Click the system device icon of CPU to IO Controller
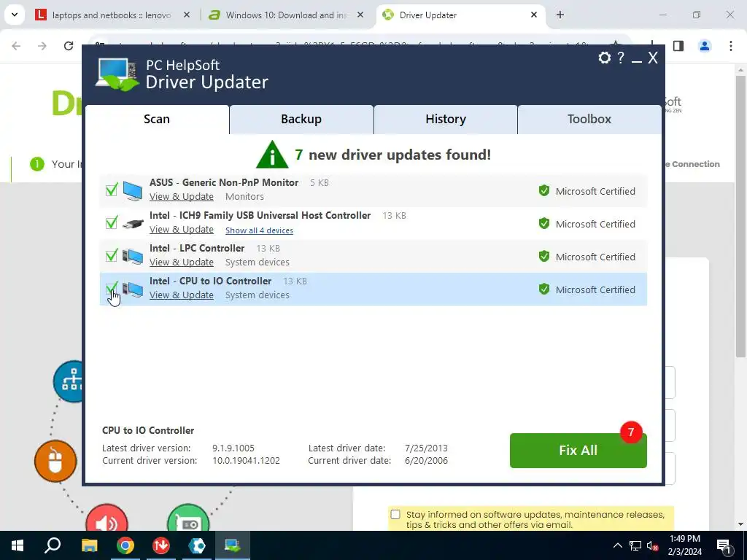The width and height of the screenshot is (747, 560). click(133, 289)
